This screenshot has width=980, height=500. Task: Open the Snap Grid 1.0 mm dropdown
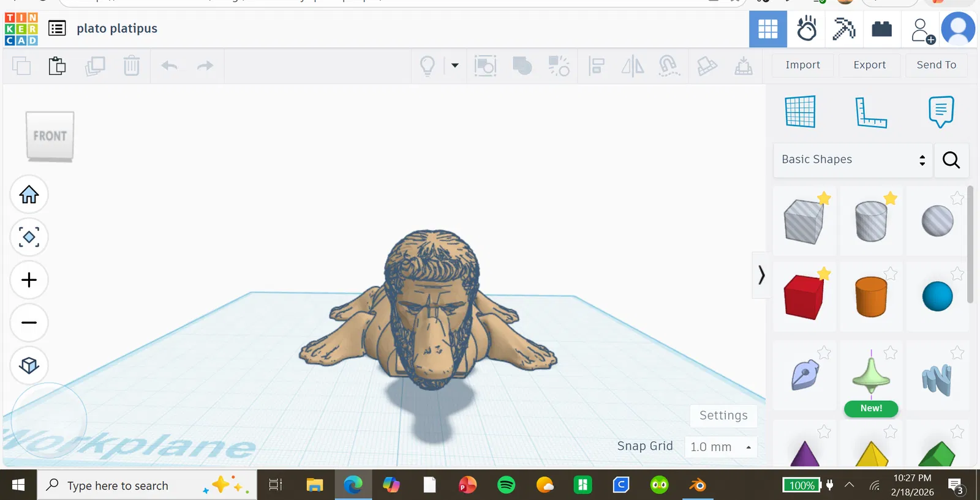point(720,447)
